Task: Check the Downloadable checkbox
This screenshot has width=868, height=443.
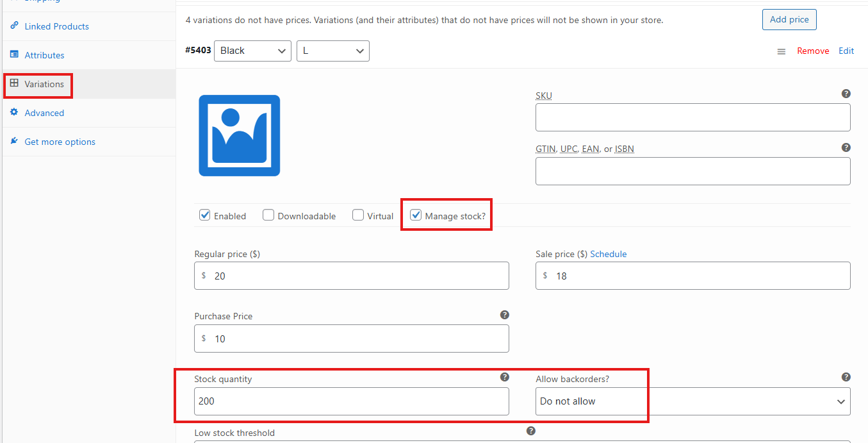Action: (x=268, y=215)
